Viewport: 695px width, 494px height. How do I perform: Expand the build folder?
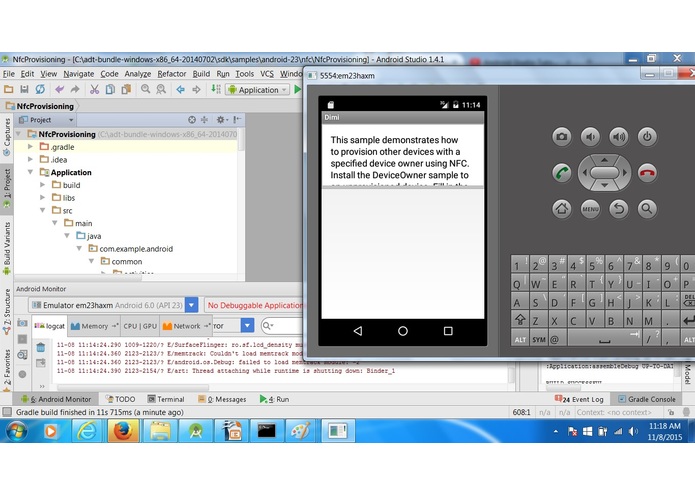43,185
